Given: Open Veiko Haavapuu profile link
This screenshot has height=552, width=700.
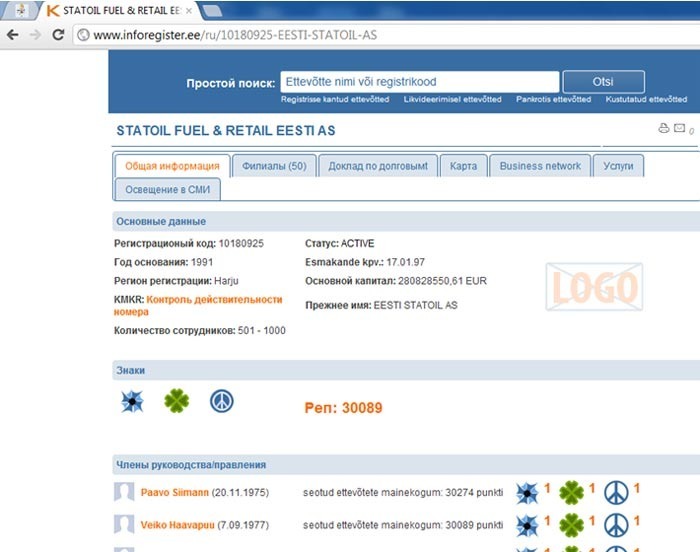Looking at the screenshot, I should click(177, 525).
